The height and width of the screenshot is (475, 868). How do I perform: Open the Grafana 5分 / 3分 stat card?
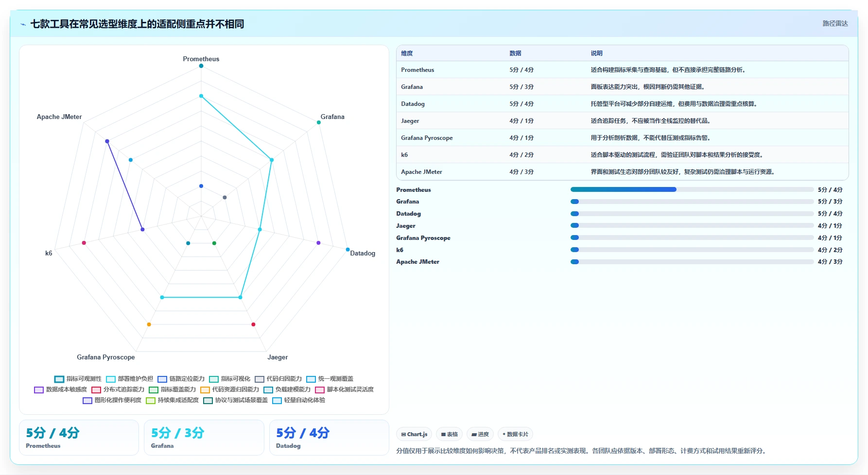[204, 438]
